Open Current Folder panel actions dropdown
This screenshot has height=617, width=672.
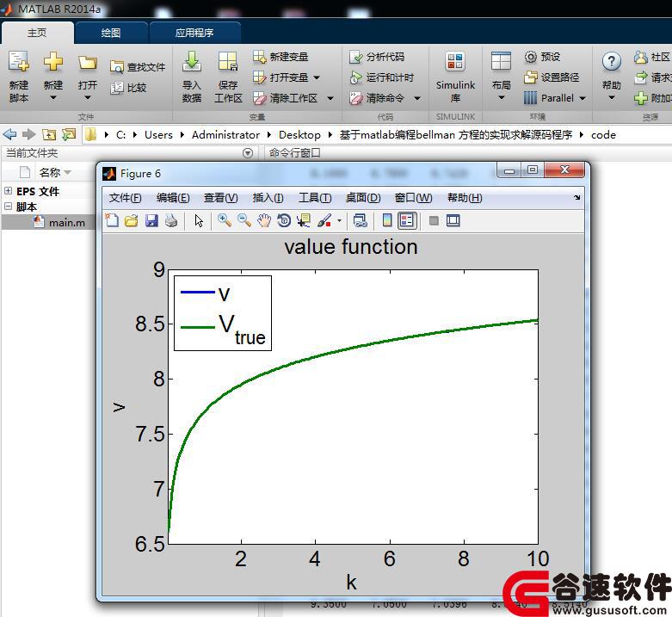[248, 153]
